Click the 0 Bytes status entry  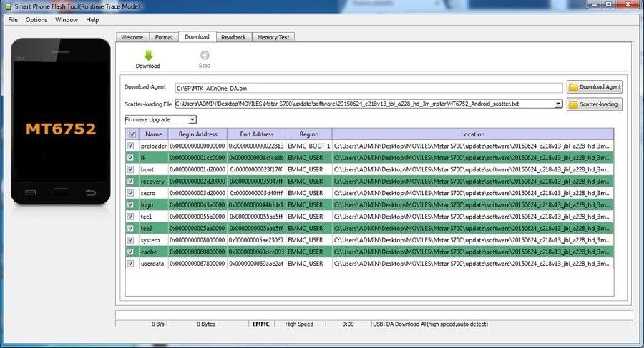[x=206, y=324]
